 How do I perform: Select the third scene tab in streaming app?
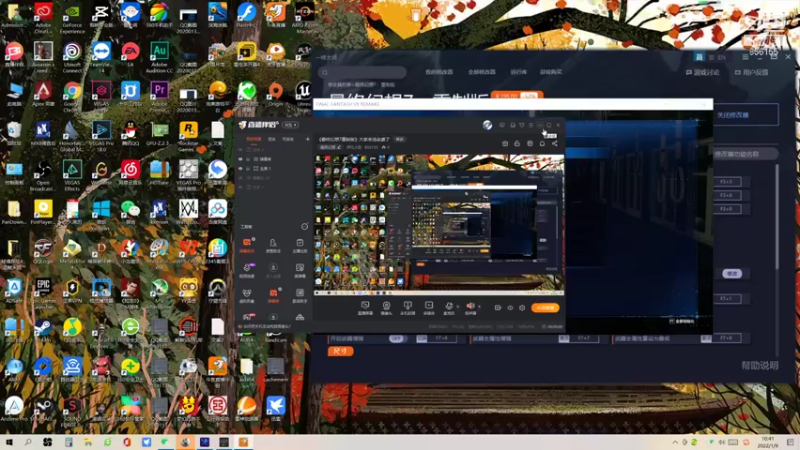pyautogui.click(x=288, y=139)
